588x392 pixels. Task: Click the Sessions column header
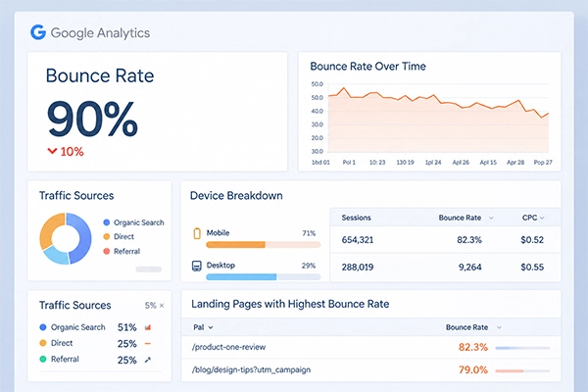click(x=357, y=218)
